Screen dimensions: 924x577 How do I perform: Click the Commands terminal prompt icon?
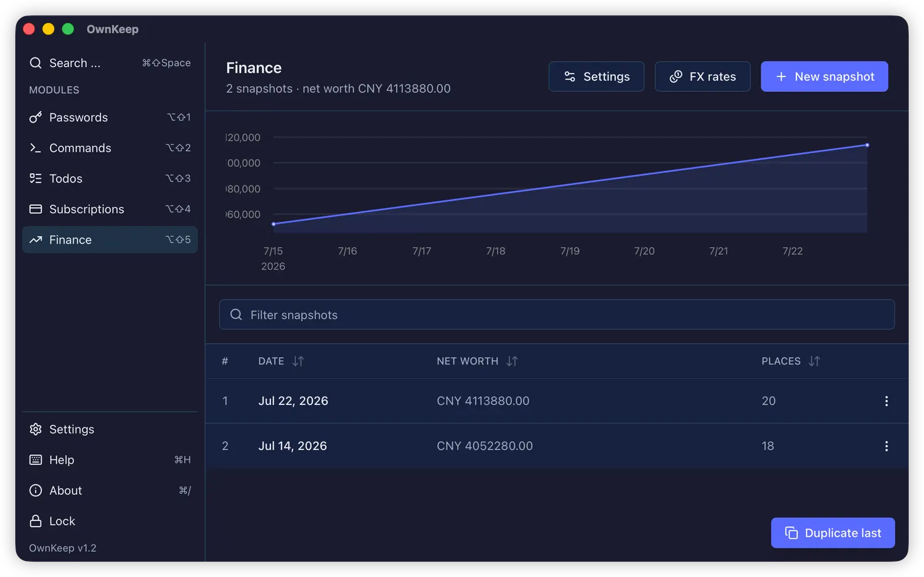tap(36, 148)
